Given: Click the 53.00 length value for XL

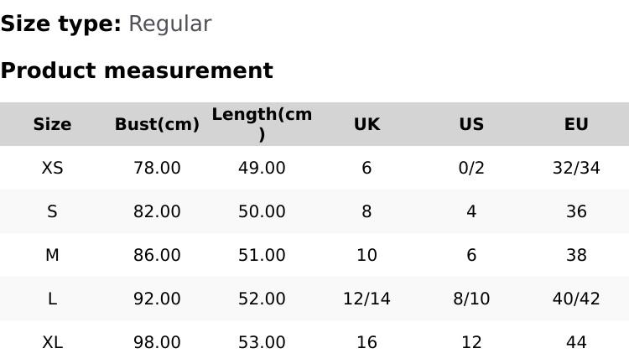Looking at the screenshot, I should [x=262, y=342].
